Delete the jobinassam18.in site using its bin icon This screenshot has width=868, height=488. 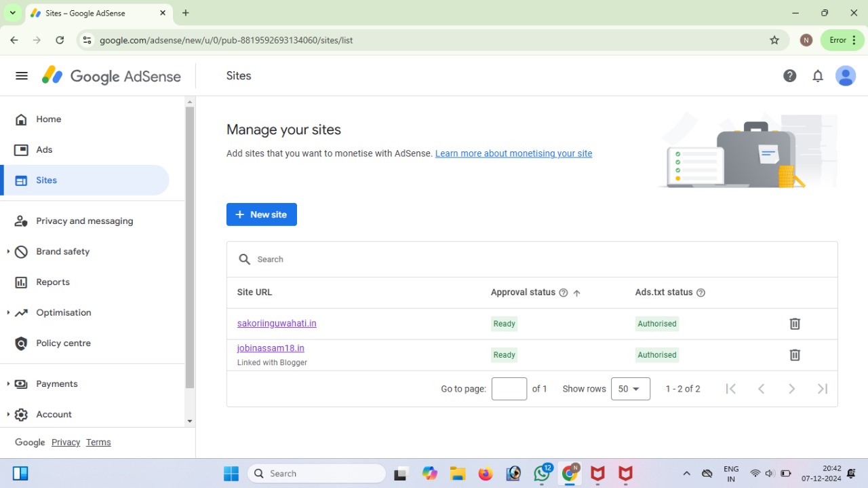[795, 355]
